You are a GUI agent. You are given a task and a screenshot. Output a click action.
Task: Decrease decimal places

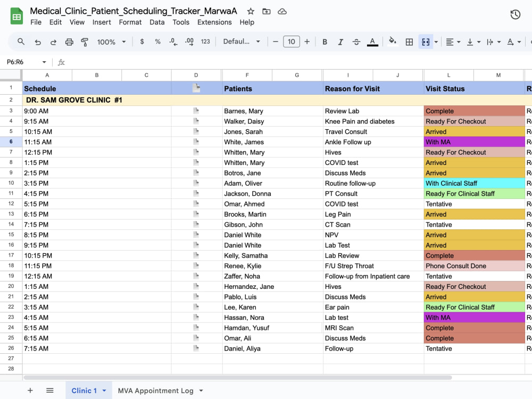point(173,41)
